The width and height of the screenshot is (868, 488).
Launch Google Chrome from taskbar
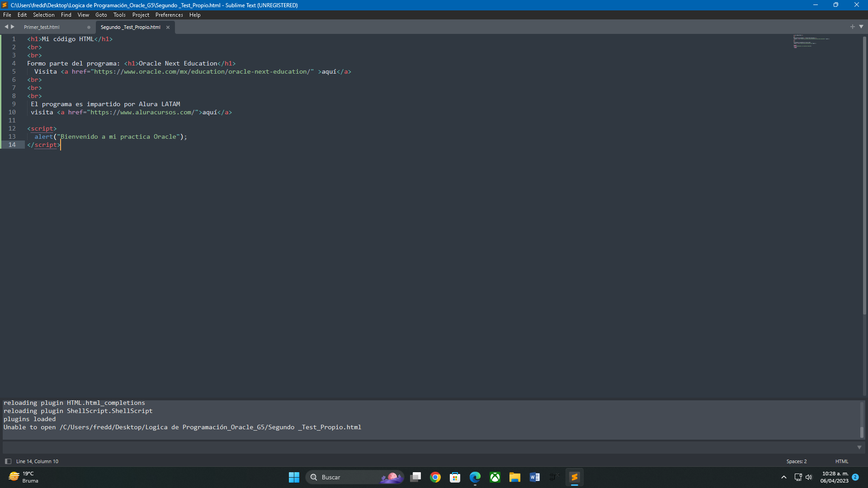click(x=435, y=477)
